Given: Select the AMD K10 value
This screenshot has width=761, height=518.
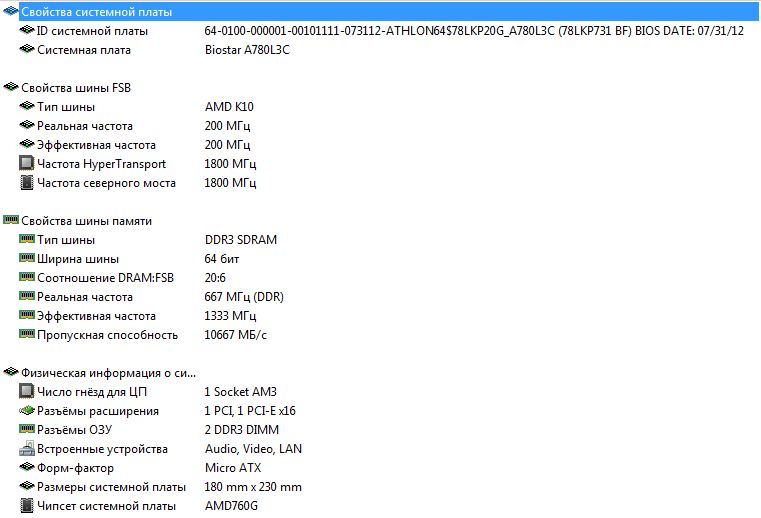Looking at the screenshot, I should pos(229,107).
